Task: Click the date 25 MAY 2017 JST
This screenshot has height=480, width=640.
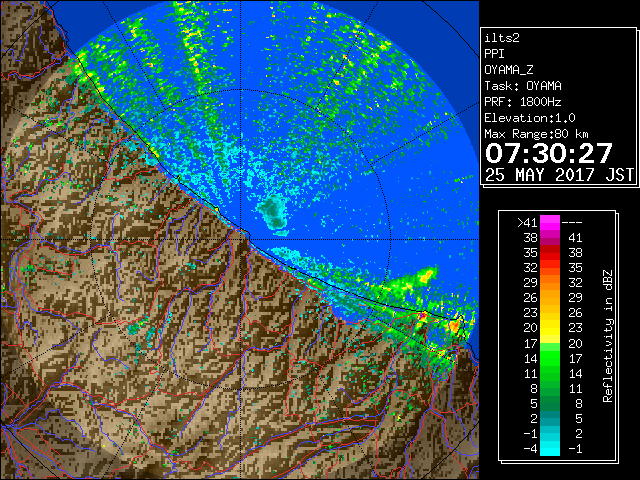Action: click(559, 175)
